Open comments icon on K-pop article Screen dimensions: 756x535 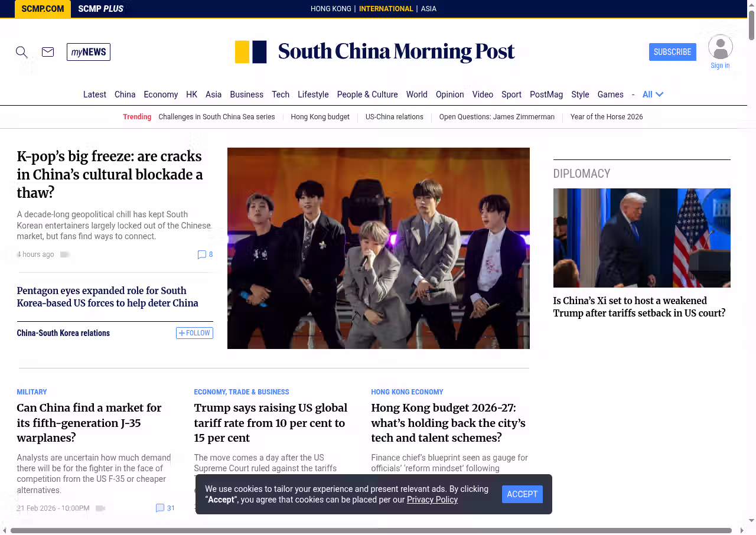pos(202,255)
